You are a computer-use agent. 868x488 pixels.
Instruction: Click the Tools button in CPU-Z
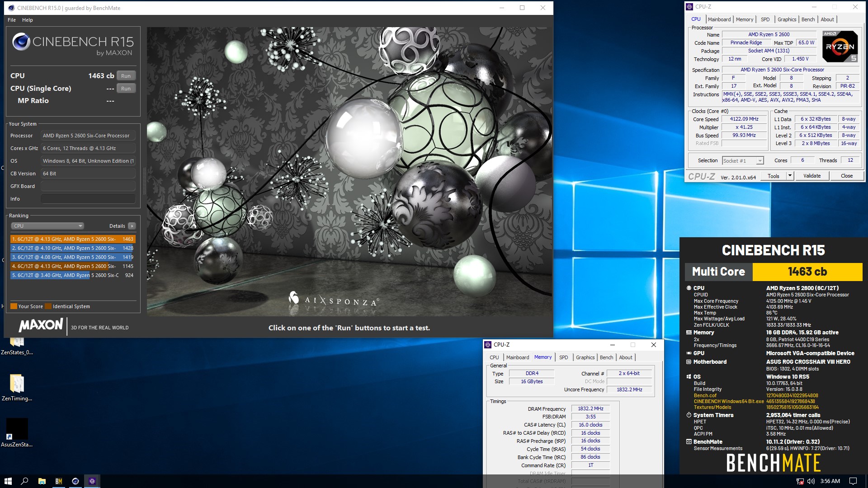774,176
